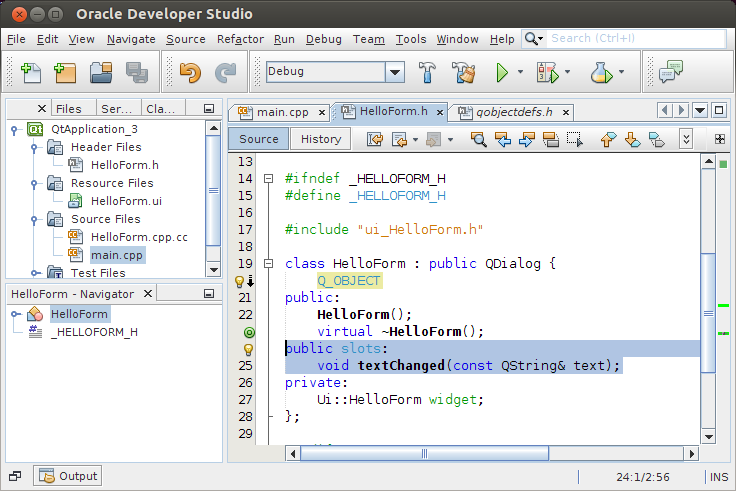The height and width of the screenshot is (491, 736).
Task: Toggle editor History view button
Action: point(321,139)
